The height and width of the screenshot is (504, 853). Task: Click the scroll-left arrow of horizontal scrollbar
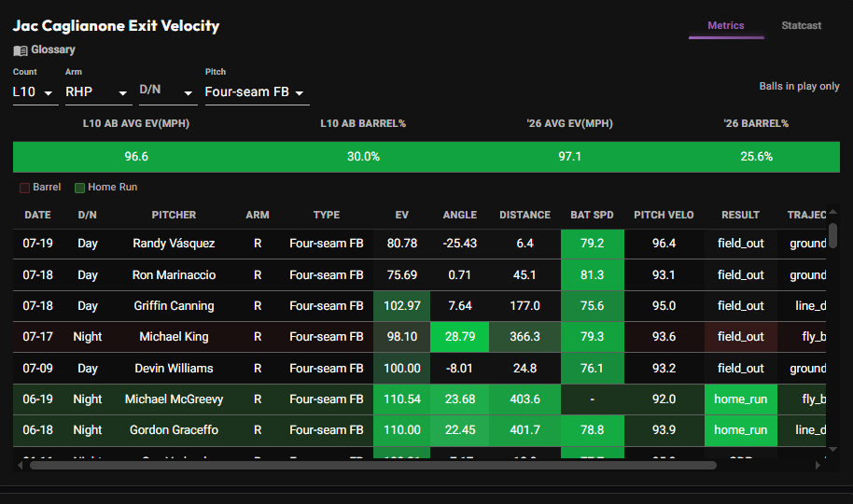tap(21, 466)
